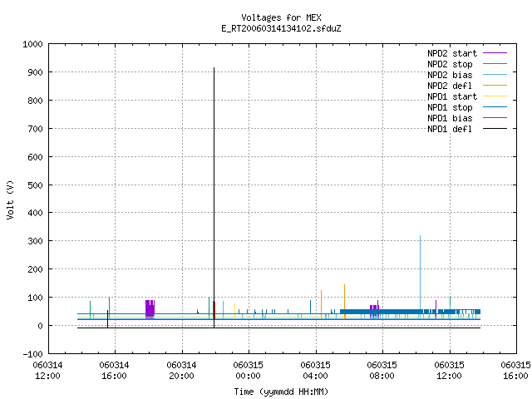Click the orange NPD2 defl legend line
The height and width of the screenshot is (399, 532).
[x=495, y=86]
